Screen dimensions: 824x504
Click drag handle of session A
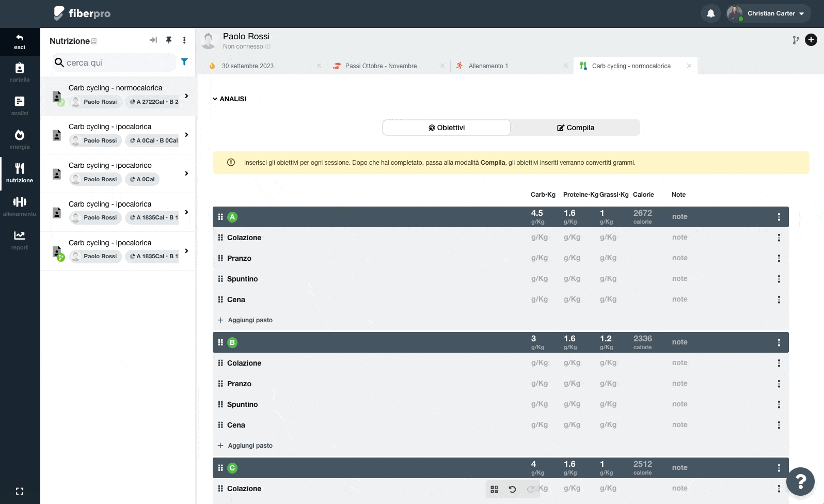pyautogui.click(x=220, y=217)
